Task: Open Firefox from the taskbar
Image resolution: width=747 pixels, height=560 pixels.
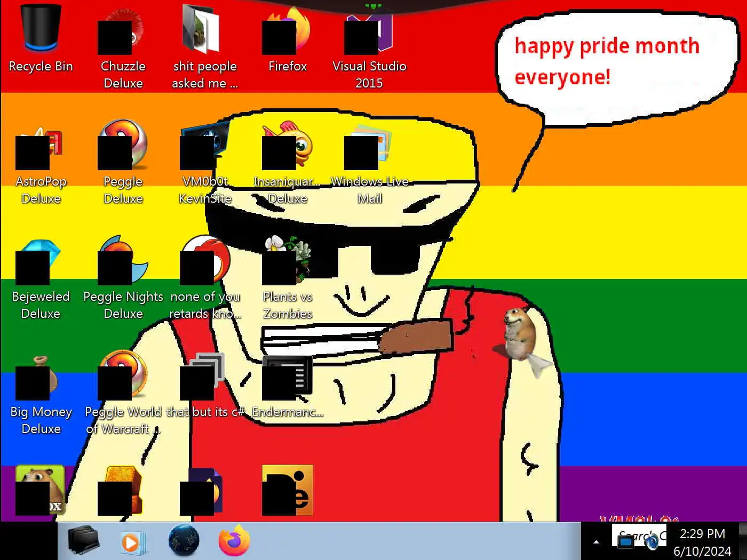Action: 234,540
